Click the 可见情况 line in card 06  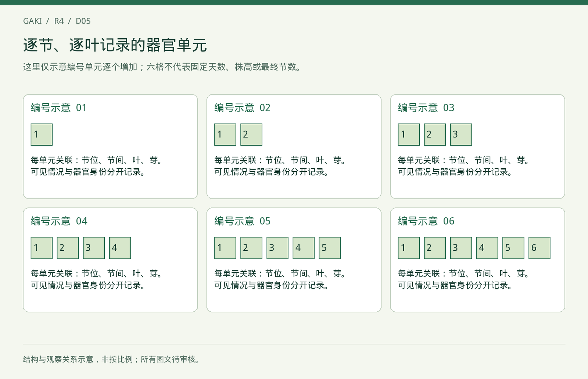[455, 285]
